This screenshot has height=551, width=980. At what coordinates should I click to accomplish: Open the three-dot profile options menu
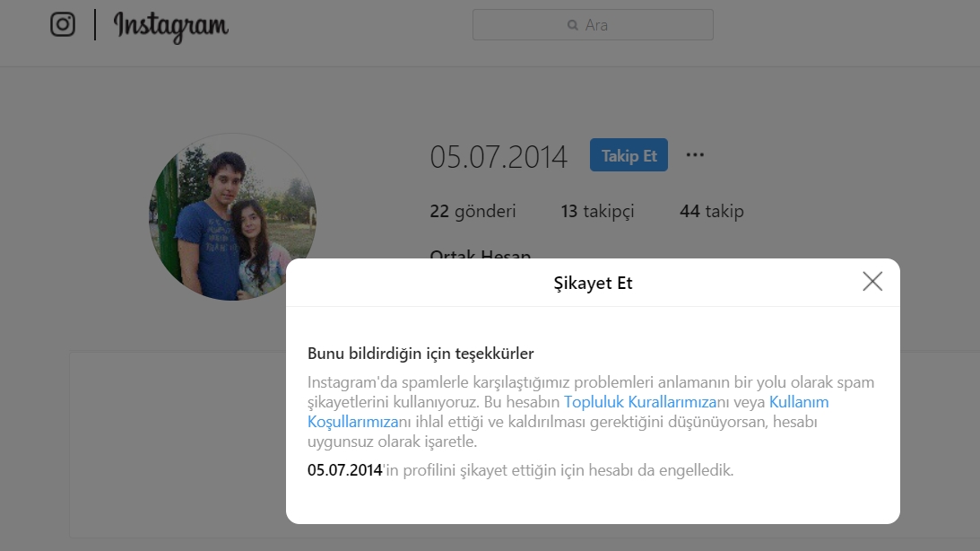pos(695,154)
